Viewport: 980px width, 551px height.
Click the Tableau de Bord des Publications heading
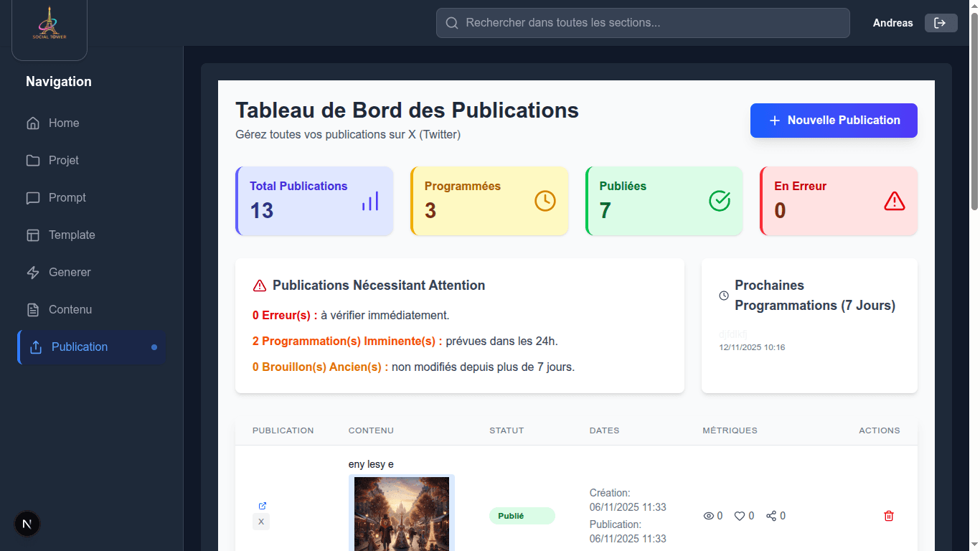[407, 110]
